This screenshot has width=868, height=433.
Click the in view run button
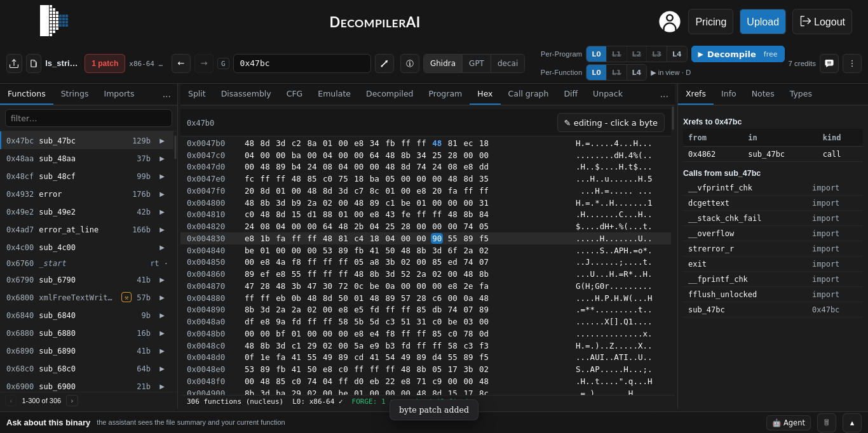pos(670,72)
